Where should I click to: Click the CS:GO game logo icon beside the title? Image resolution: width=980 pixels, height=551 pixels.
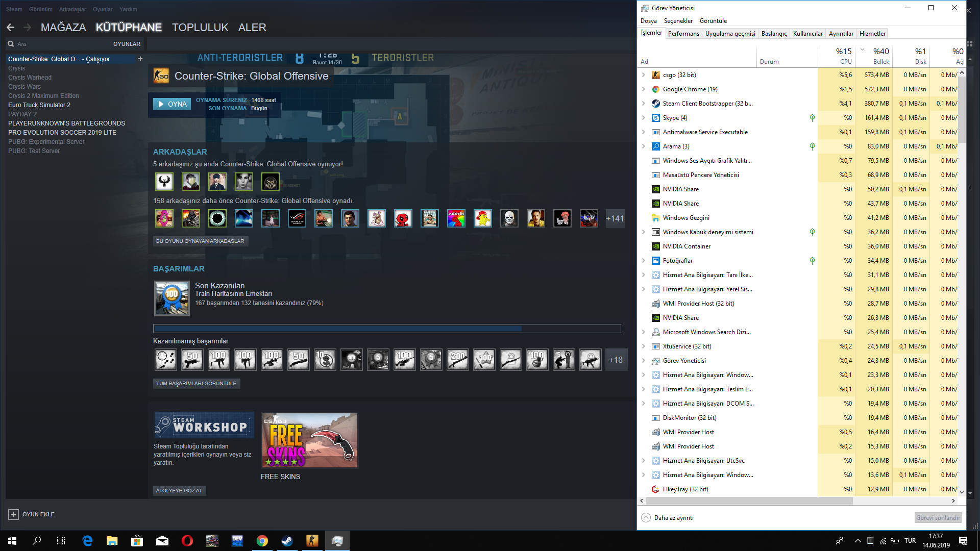161,76
